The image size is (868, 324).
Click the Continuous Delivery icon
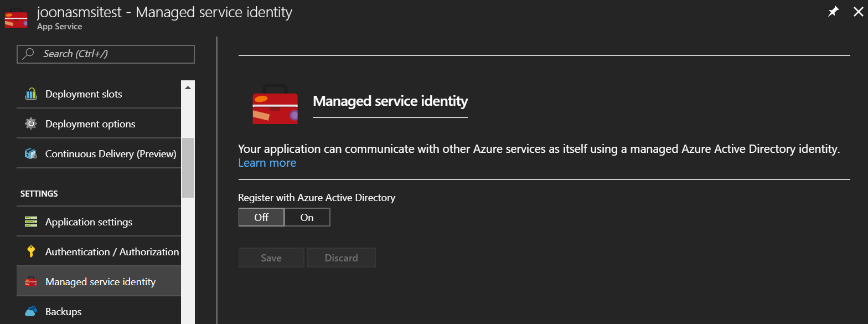pos(31,154)
